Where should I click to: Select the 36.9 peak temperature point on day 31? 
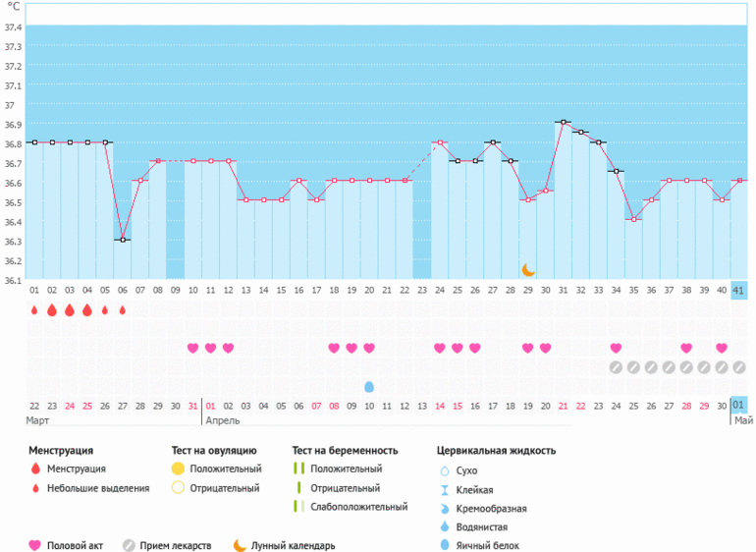click(563, 122)
